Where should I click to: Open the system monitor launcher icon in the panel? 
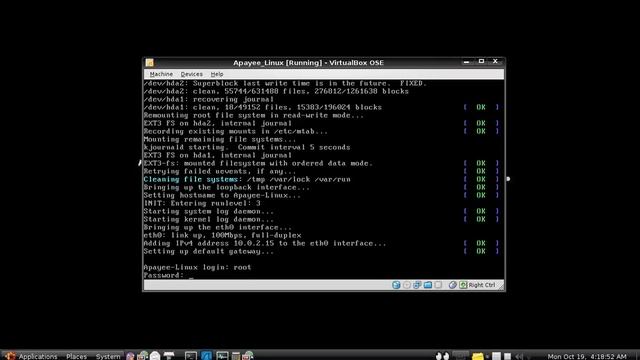(x=222, y=356)
